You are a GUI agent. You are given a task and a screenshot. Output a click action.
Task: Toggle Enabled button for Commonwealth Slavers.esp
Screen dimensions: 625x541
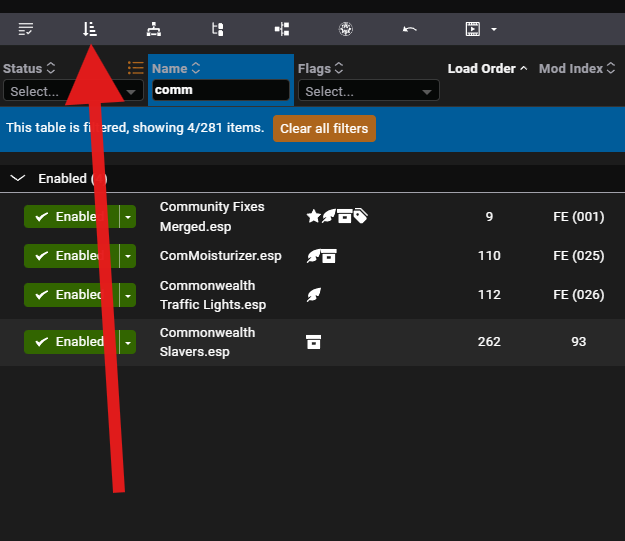71,342
